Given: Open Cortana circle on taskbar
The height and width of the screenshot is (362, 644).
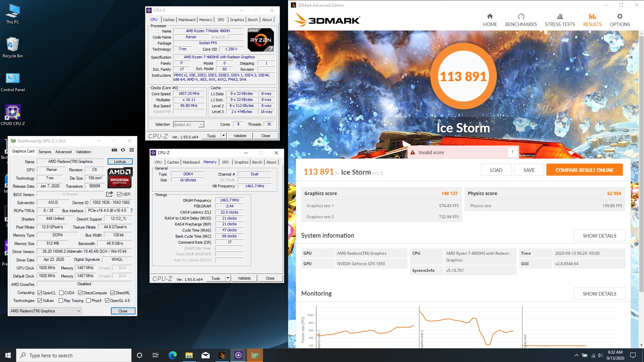Looking at the screenshot, I should tap(140, 355).
